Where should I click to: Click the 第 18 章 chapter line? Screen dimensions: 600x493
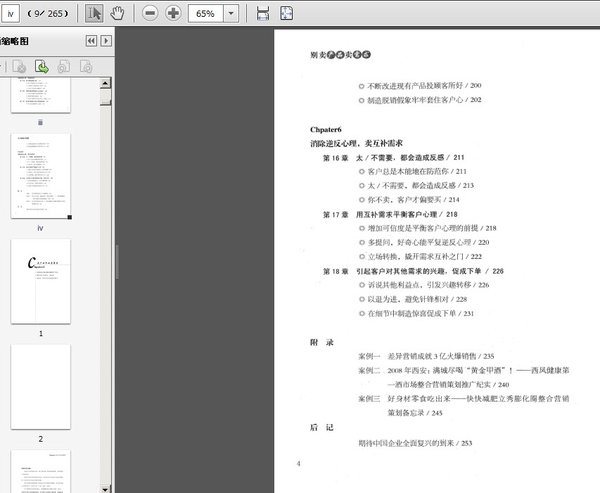point(413,271)
